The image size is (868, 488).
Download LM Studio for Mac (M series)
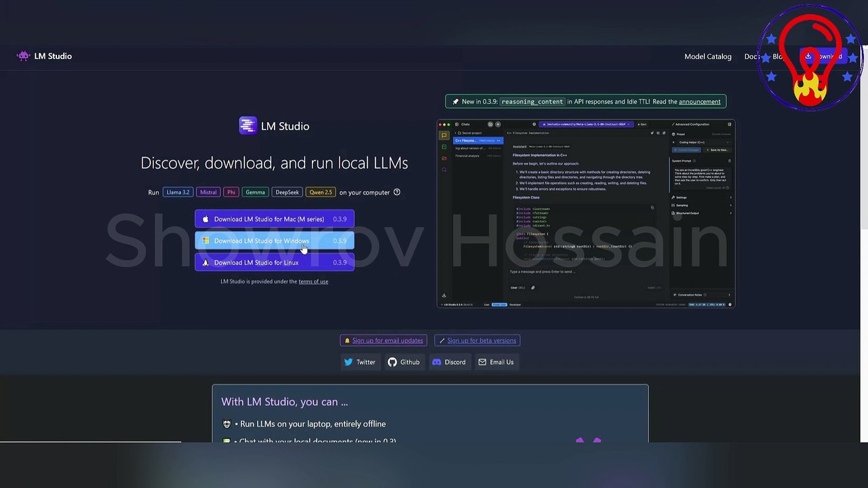coord(275,219)
